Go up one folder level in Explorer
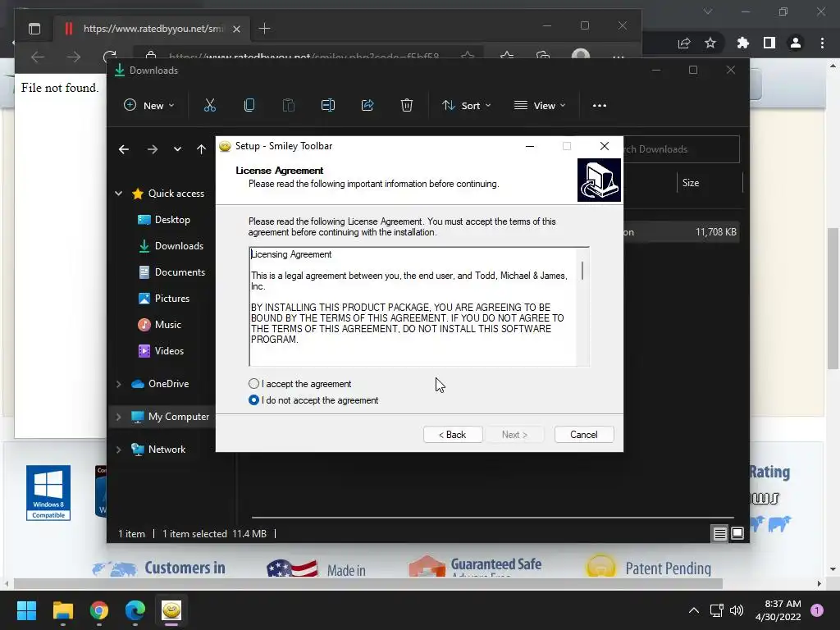The width and height of the screenshot is (840, 630). click(x=201, y=149)
